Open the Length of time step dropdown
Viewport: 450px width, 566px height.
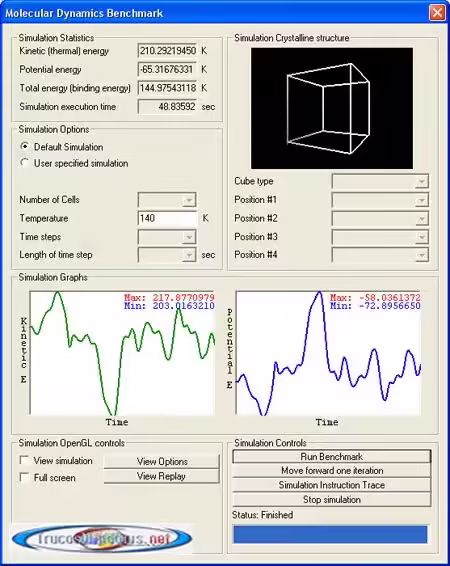point(167,255)
